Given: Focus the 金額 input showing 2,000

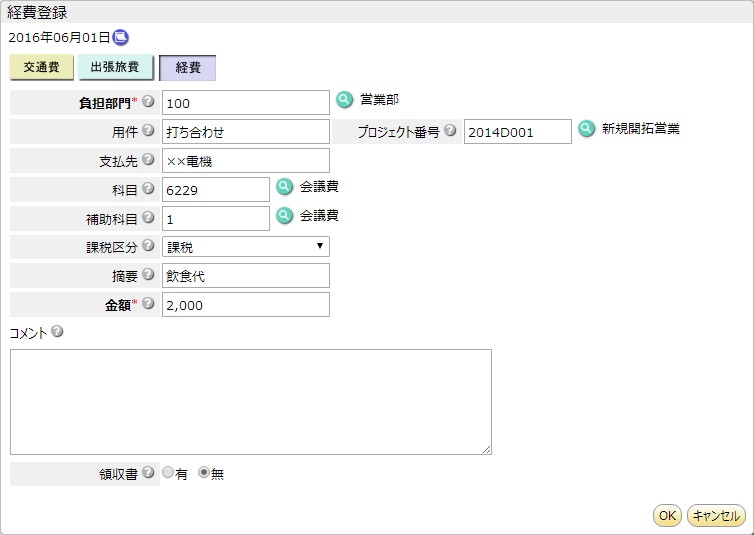Looking at the screenshot, I should click(x=246, y=305).
